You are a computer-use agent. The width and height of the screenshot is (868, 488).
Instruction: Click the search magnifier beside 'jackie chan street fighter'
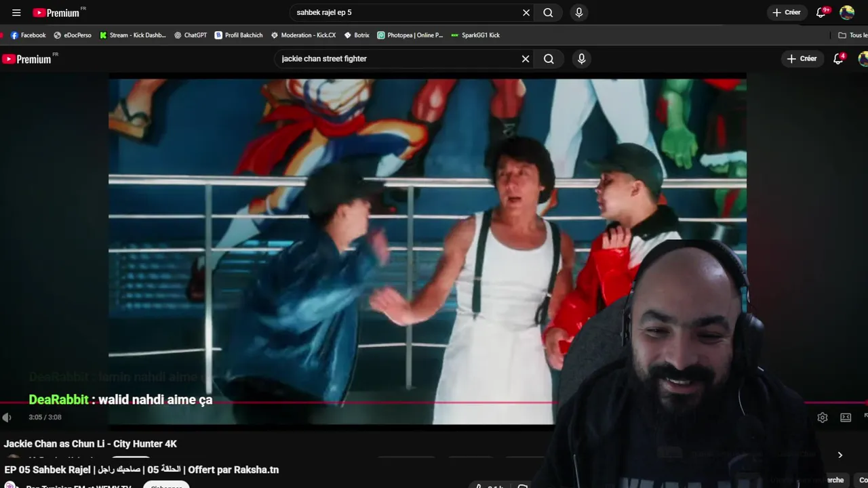coord(549,59)
